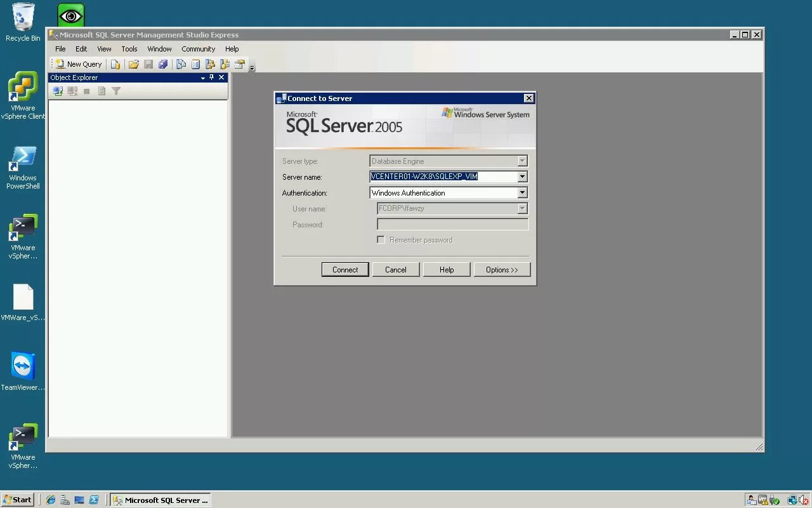Click Microsoft SQL Server taskbar button
The image size is (812, 508).
point(160,500)
